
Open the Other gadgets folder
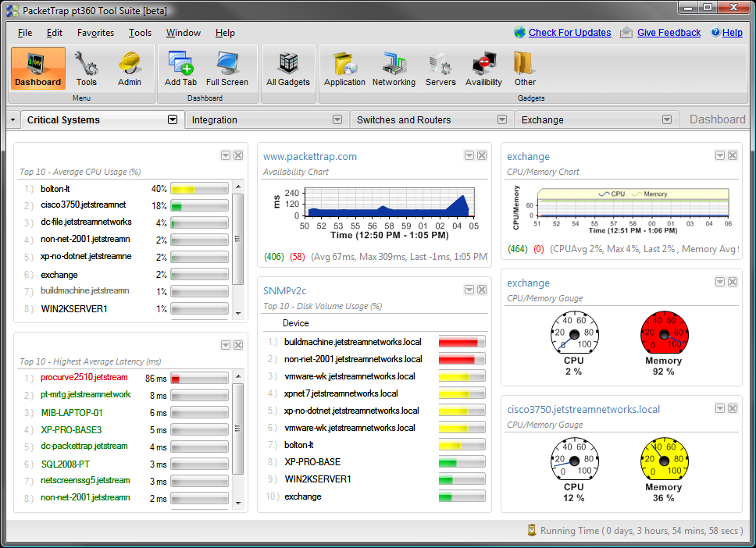coord(525,68)
